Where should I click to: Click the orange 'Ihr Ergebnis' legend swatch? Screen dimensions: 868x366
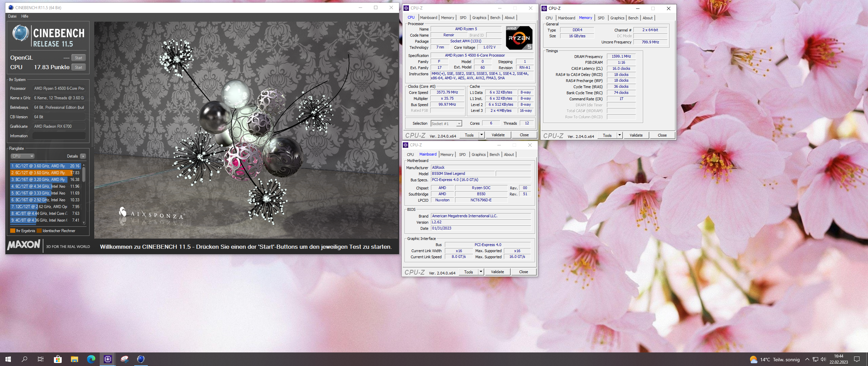coord(13,231)
